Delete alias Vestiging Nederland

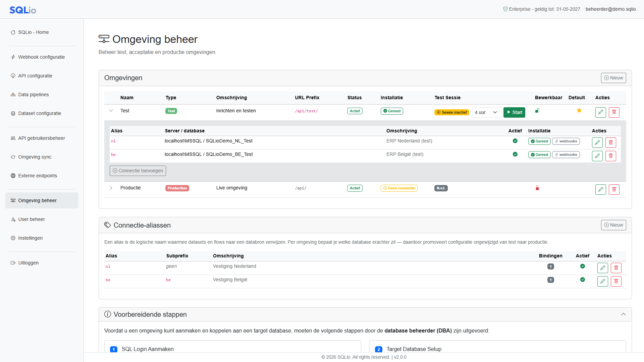(616, 268)
